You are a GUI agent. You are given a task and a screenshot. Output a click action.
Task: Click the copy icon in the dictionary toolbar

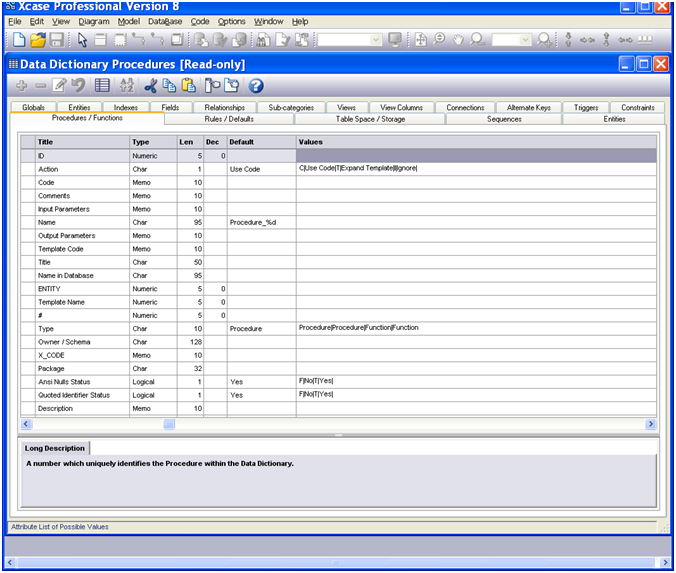pyautogui.click(x=169, y=85)
